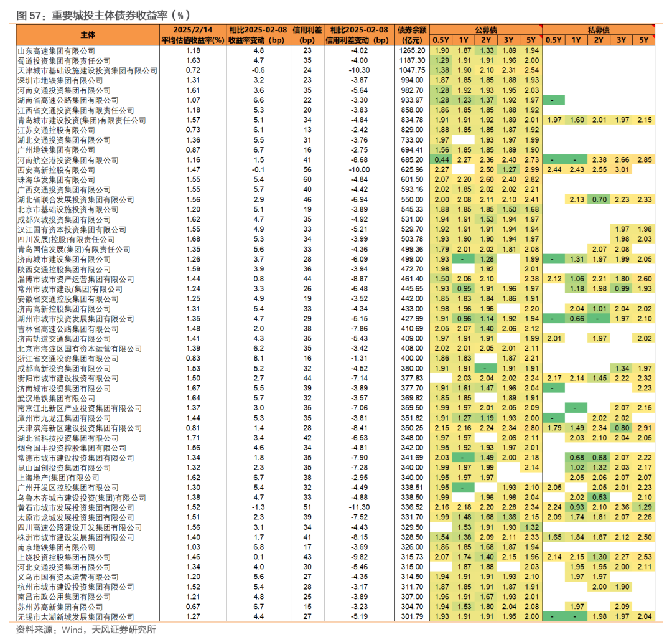Select 乌鲁木齐城市建设投资(集团)有限公司
The height and width of the screenshot is (642, 672).
pyautogui.click(x=82, y=498)
